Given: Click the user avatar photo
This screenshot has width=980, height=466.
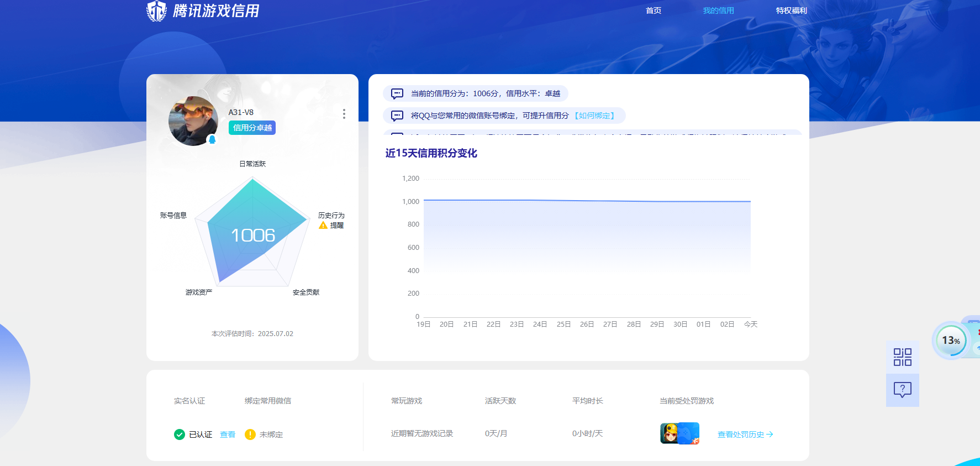Looking at the screenshot, I should point(193,121).
